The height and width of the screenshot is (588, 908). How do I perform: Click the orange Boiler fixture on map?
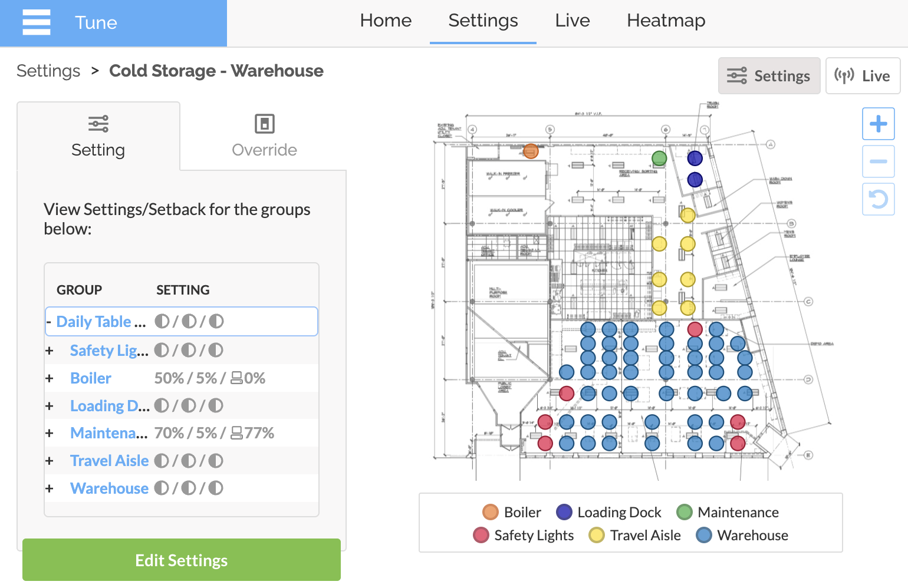click(531, 151)
